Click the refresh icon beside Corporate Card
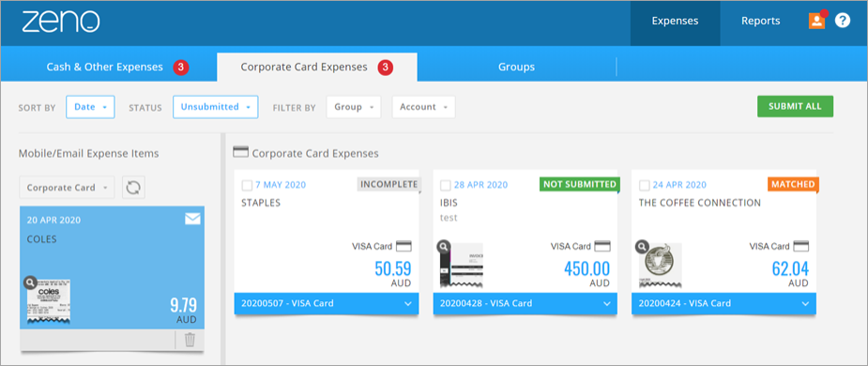This screenshot has height=366, width=868. (x=133, y=188)
